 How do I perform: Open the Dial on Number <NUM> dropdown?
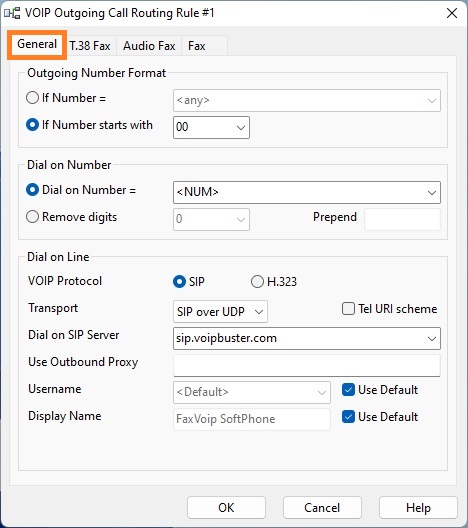click(x=432, y=193)
